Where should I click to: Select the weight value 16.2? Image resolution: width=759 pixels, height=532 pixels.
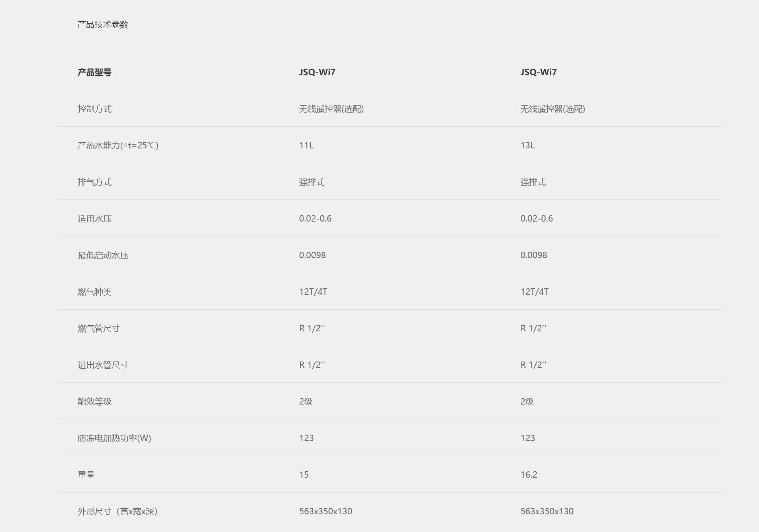(529, 475)
